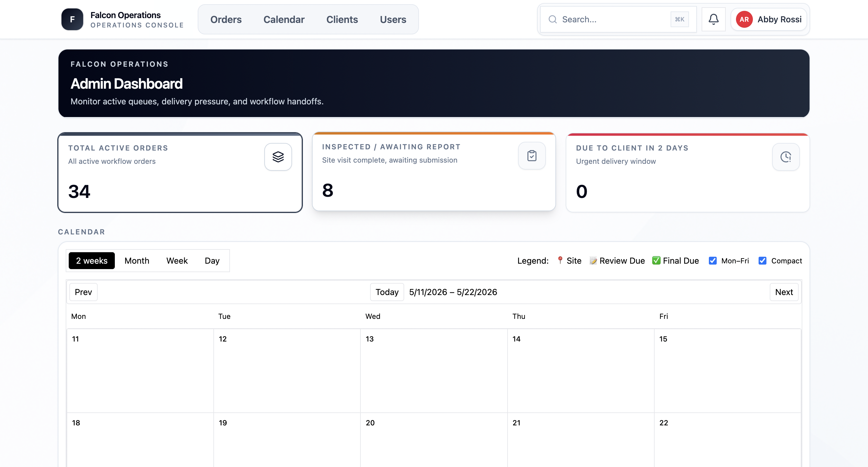Open the Calendar nav item
The height and width of the screenshot is (467, 868).
[x=284, y=19]
